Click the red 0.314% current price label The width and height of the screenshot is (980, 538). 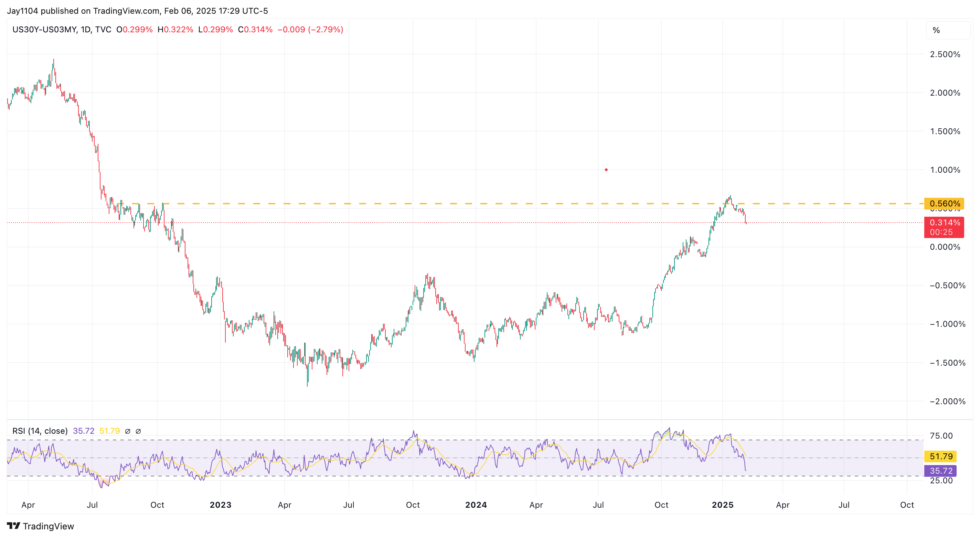point(944,227)
